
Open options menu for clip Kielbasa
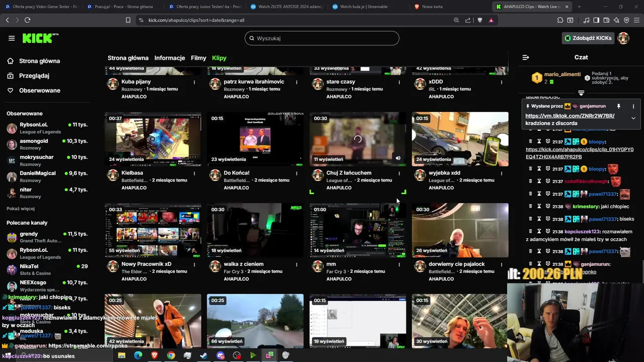coord(194,173)
